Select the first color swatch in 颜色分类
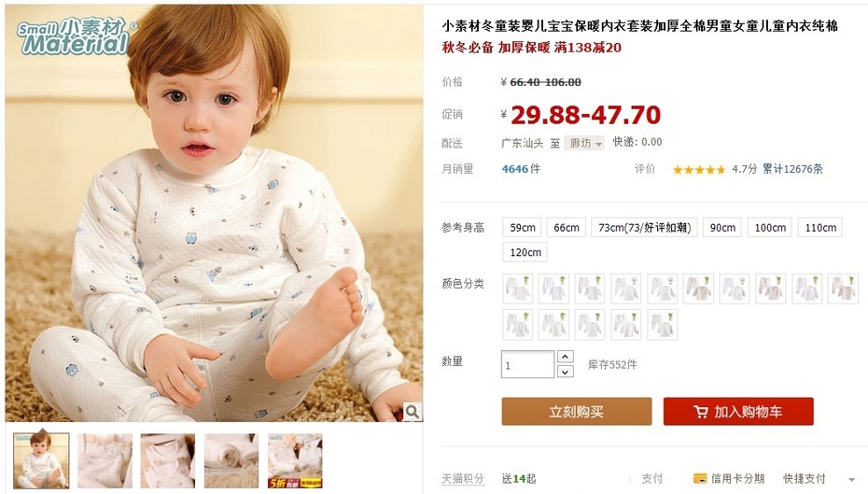The height and width of the screenshot is (494, 868). (x=518, y=289)
